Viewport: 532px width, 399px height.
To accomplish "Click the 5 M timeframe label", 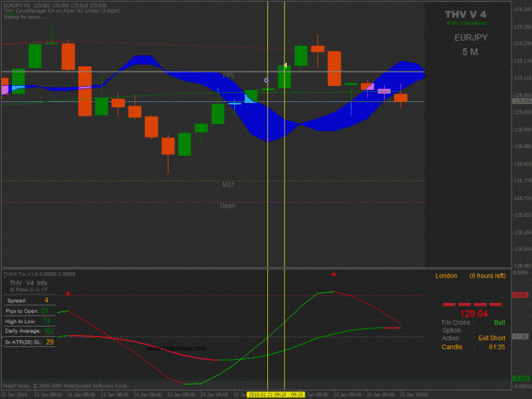I will click(470, 52).
